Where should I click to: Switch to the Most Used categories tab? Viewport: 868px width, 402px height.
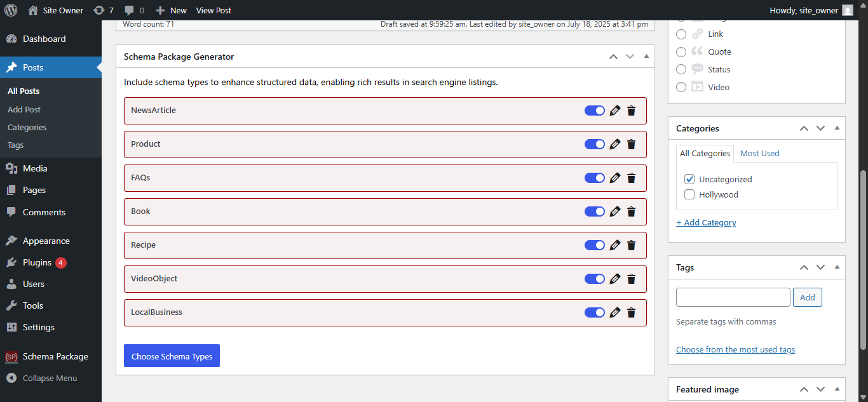759,154
